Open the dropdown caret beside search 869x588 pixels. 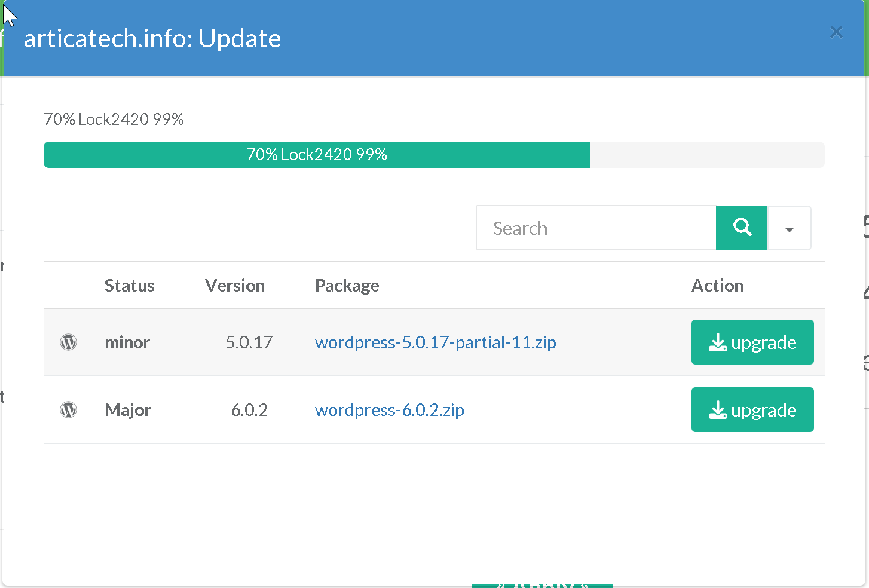point(789,229)
